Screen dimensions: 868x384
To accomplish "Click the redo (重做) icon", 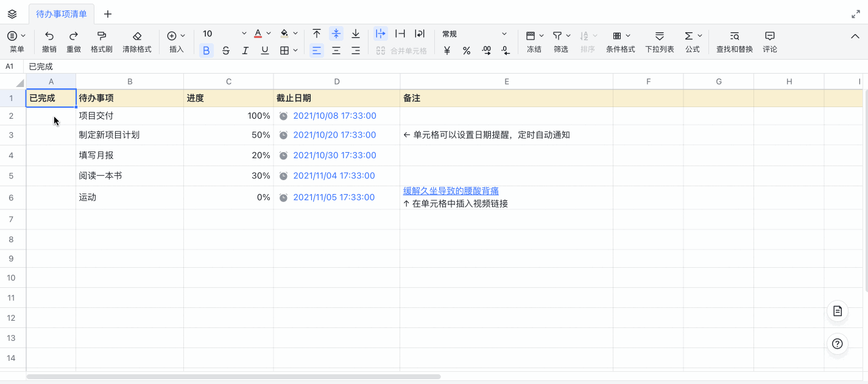I will (x=74, y=36).
